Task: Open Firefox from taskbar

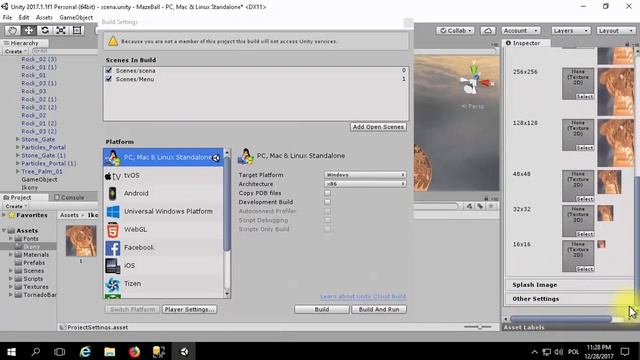Action: (x=134, y=351)
